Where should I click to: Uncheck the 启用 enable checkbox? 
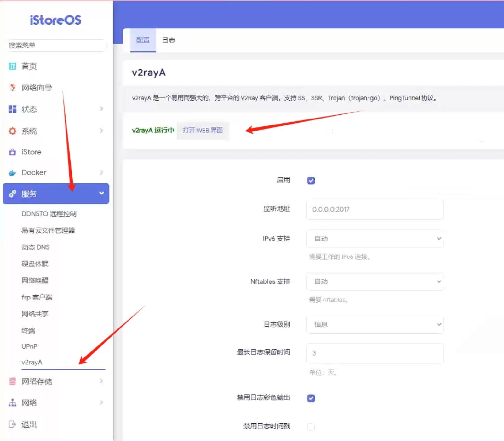tap(311, 180)
